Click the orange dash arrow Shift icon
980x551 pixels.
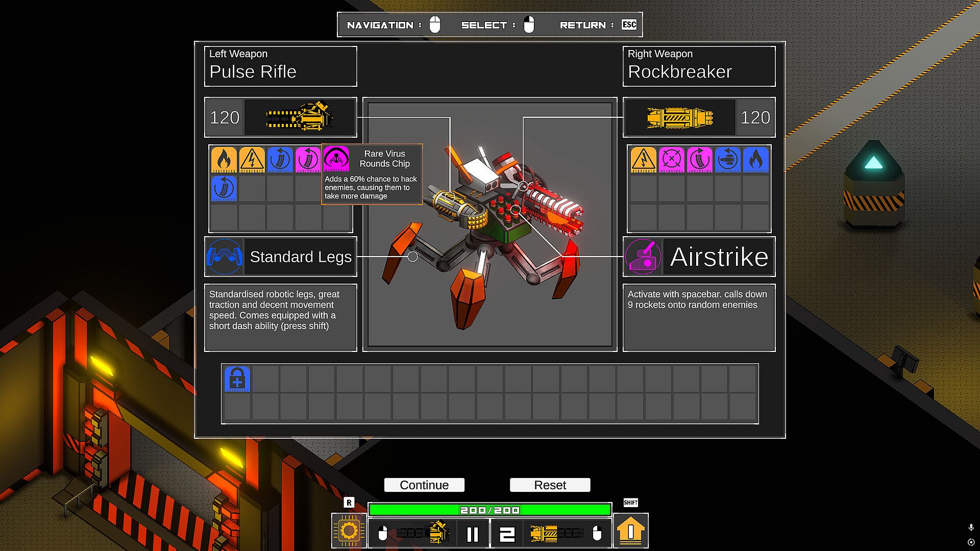(631, 531)
